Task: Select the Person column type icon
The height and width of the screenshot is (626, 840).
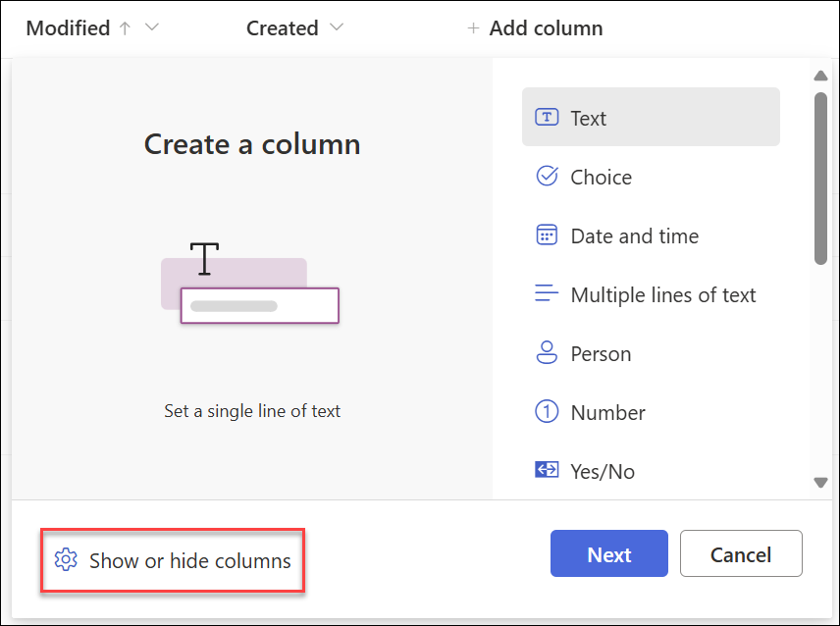Action: (x=548, y=353)
